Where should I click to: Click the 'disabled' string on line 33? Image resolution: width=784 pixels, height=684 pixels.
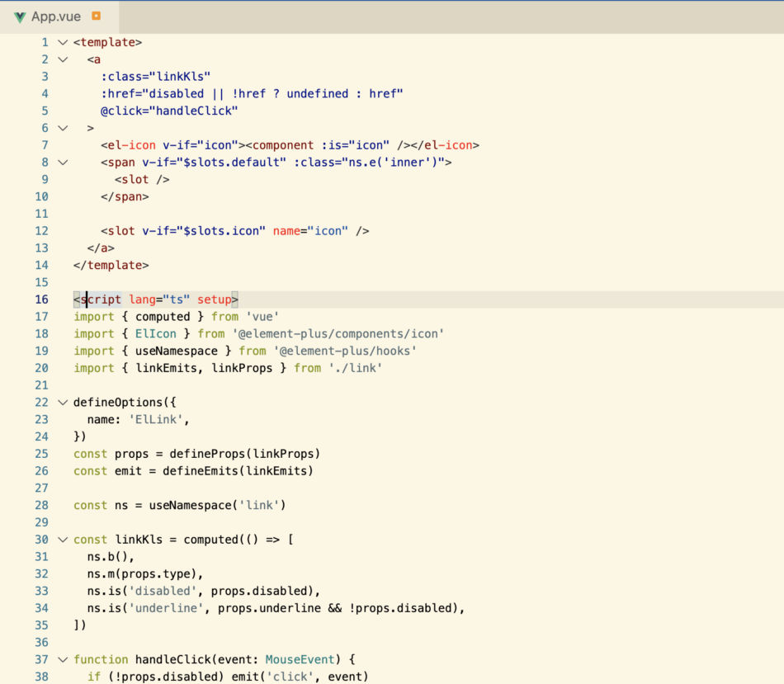coord(163,591)
